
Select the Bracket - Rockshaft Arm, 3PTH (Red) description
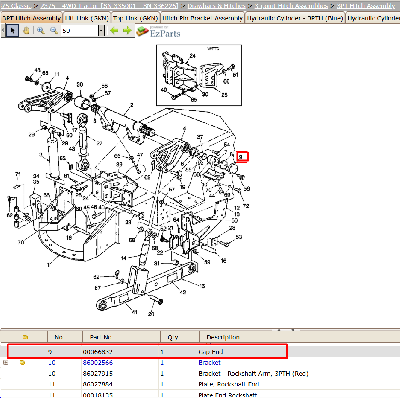[253, 373]
